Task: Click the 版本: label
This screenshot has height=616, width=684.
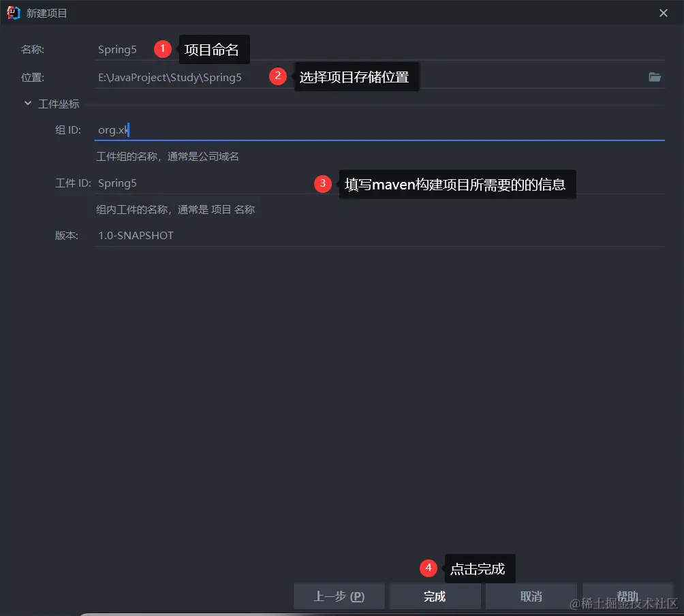Action: [67, 236]
